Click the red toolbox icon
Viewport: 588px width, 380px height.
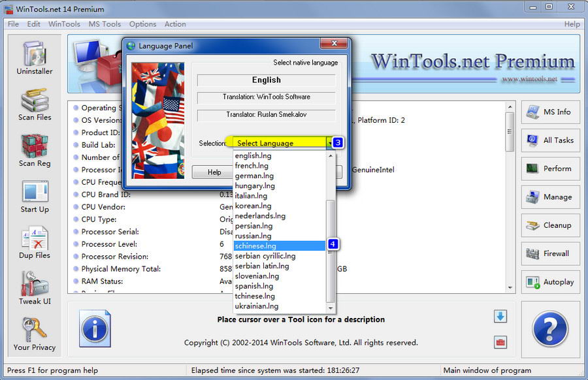tap(500, 341)
